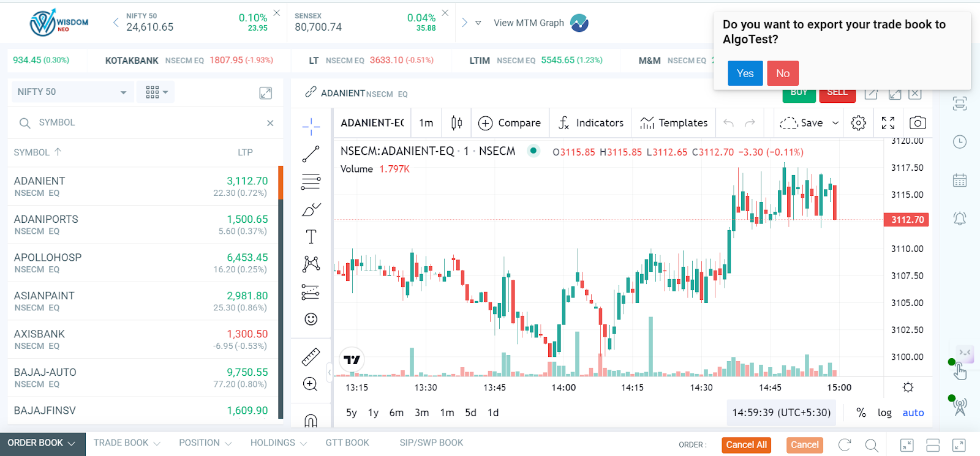Toggle log scale on chart
980x456 pixels.
(884, 413)
